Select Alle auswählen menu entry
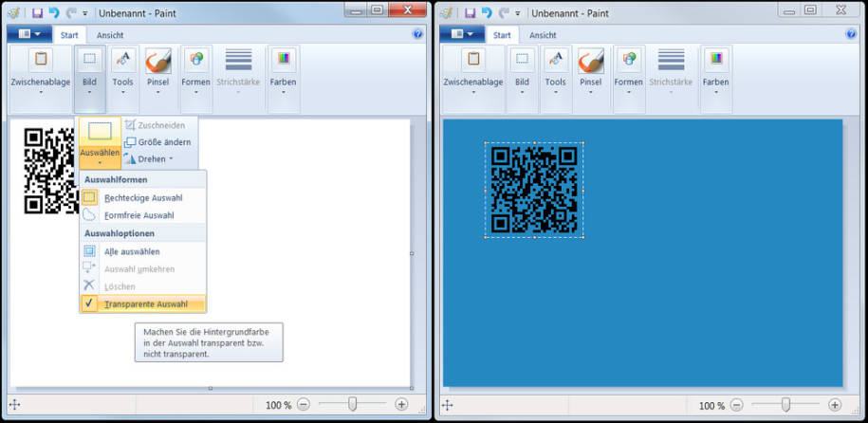 coord(143,251)
